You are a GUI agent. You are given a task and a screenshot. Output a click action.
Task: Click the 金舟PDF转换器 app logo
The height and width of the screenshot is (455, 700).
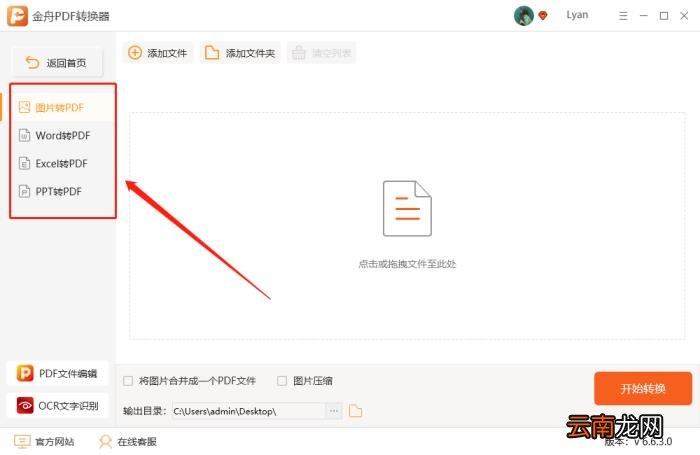tap(17, 16)
